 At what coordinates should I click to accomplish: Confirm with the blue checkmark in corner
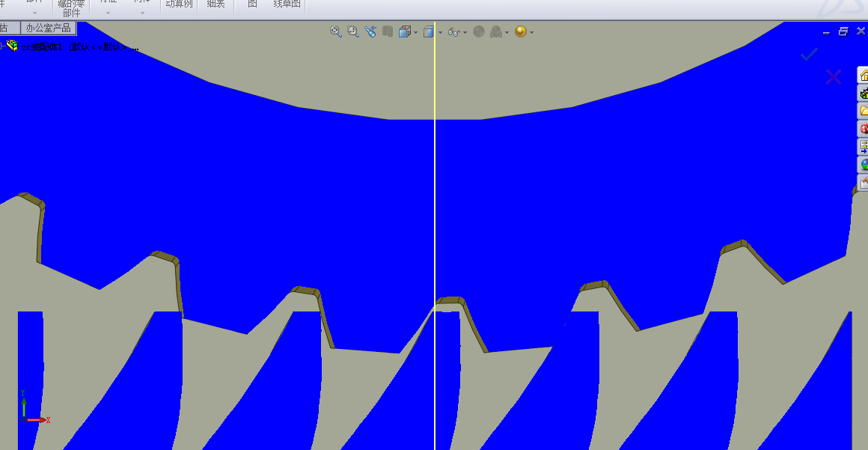point(809,55)
